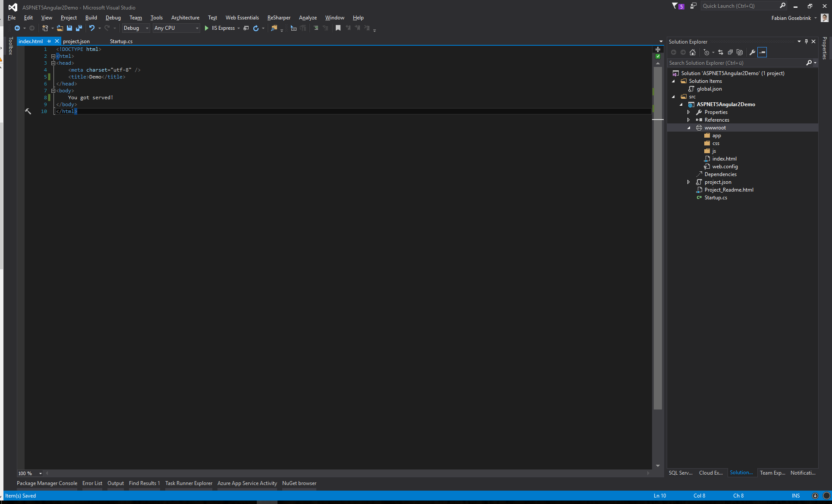Expand the Properties node in Solution Explorer
Viewport: 832px width, 504px height.
click(689, 112)
